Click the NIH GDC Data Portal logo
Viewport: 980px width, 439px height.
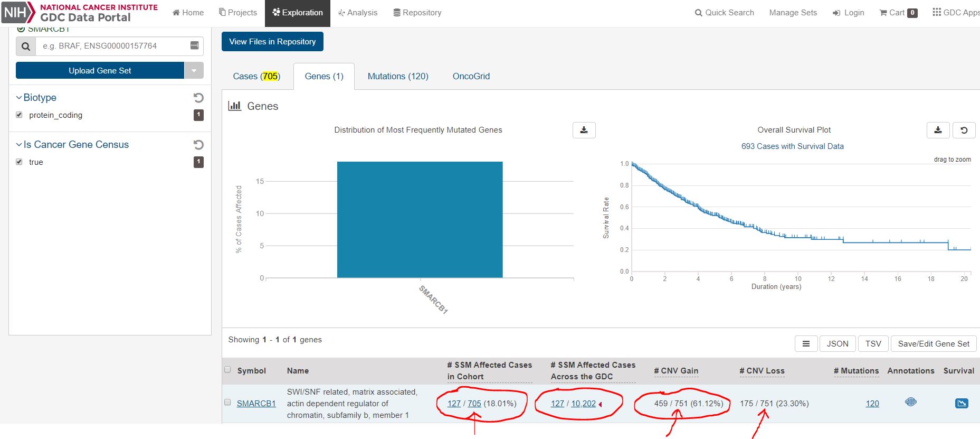click(80, 13)
